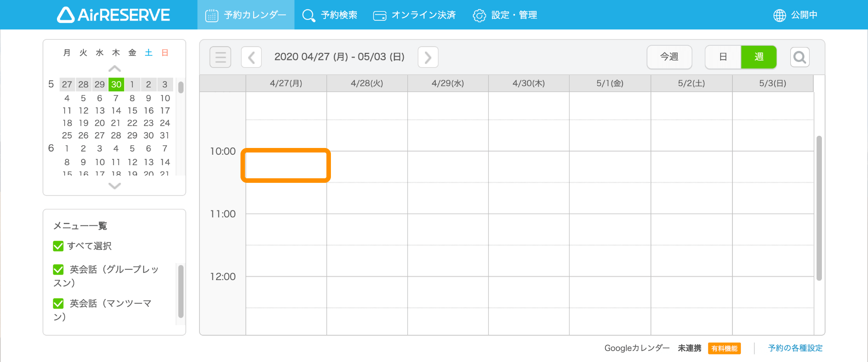Click the 12:00 slot on 5/1(金)
The image size is (868, 362).
[x=610, y=292]
